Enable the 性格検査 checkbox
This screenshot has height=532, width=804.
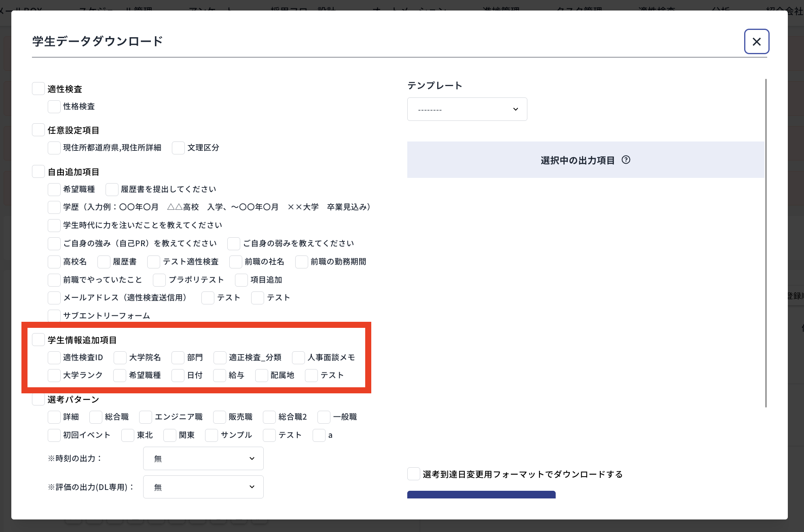pos(54,106)
